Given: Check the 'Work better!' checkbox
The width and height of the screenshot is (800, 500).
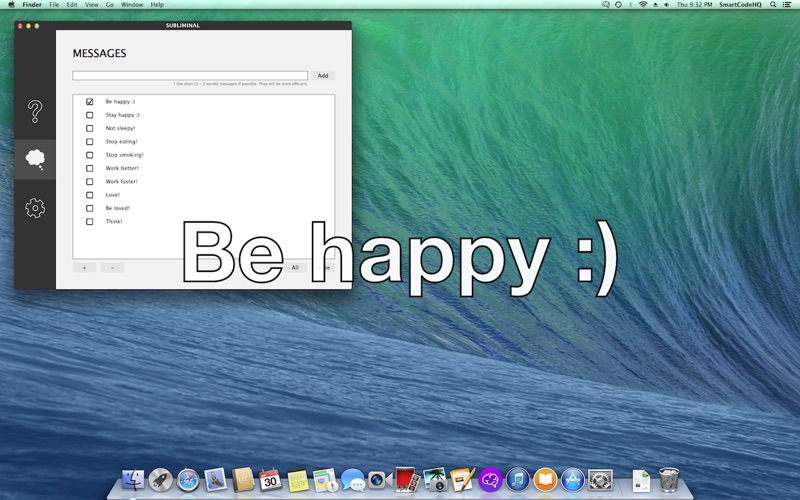Looking at the screenshot, I should (89, 168).
